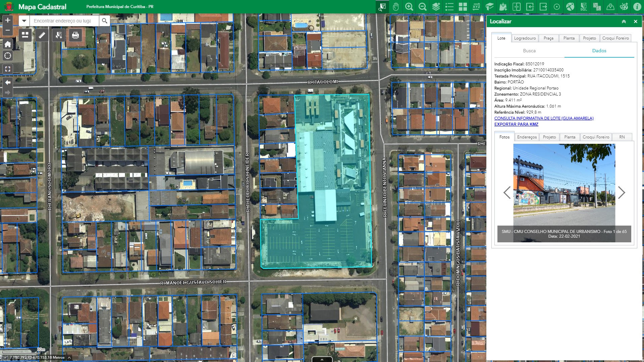
Task: Open the legend list tool
Action: point(449,7)
